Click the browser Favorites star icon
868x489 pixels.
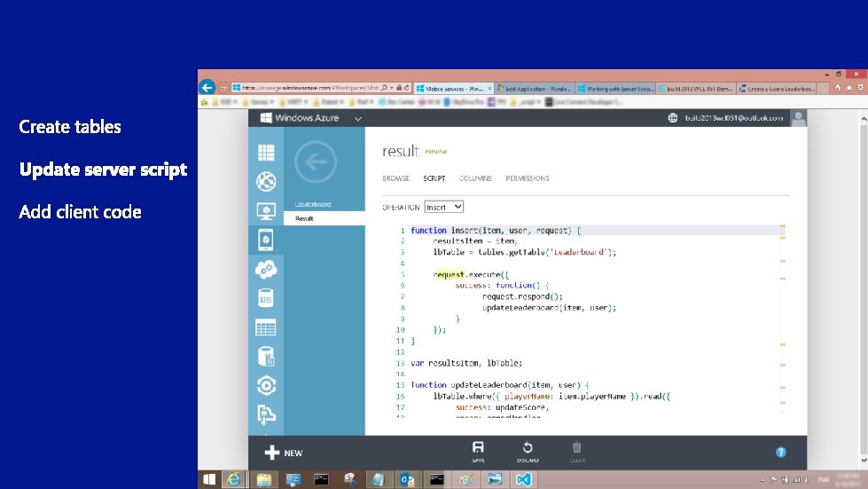[848, 88]
